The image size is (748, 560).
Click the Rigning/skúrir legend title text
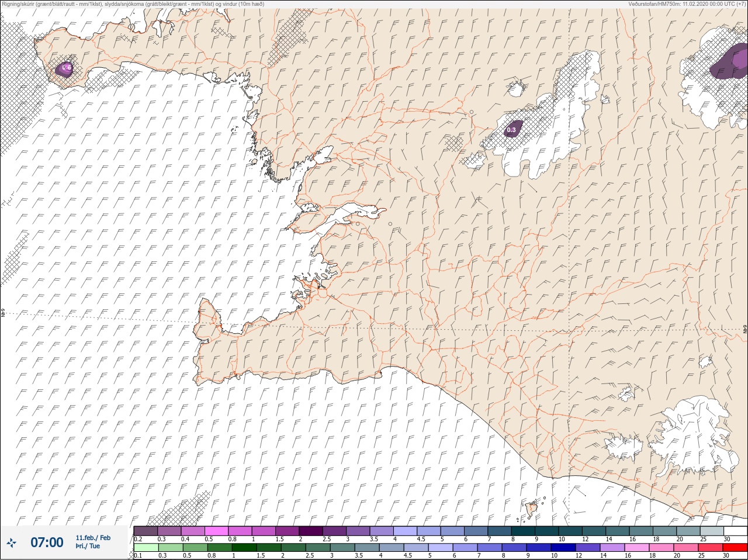click(133, 4)
